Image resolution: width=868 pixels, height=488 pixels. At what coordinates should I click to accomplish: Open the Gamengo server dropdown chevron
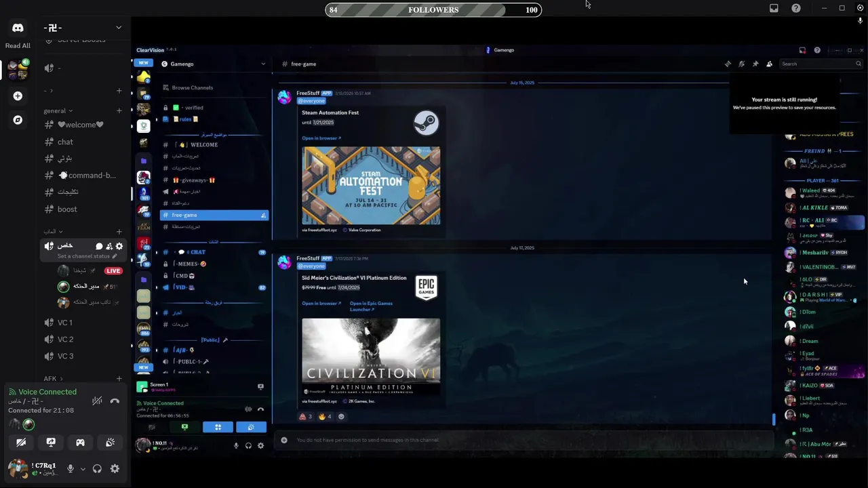point(263,64)
